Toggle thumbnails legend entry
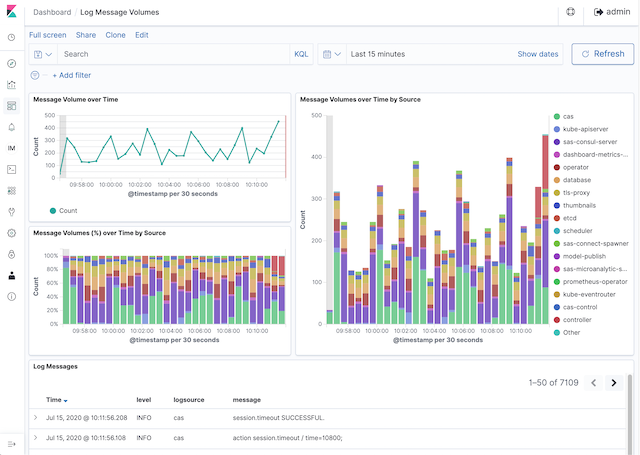640x455 pixels. [x=574, y=205]
